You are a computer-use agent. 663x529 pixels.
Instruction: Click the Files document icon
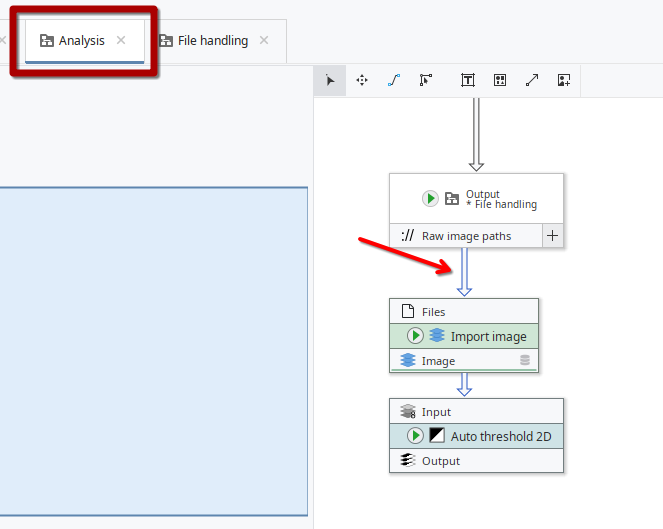coord(408,311)
